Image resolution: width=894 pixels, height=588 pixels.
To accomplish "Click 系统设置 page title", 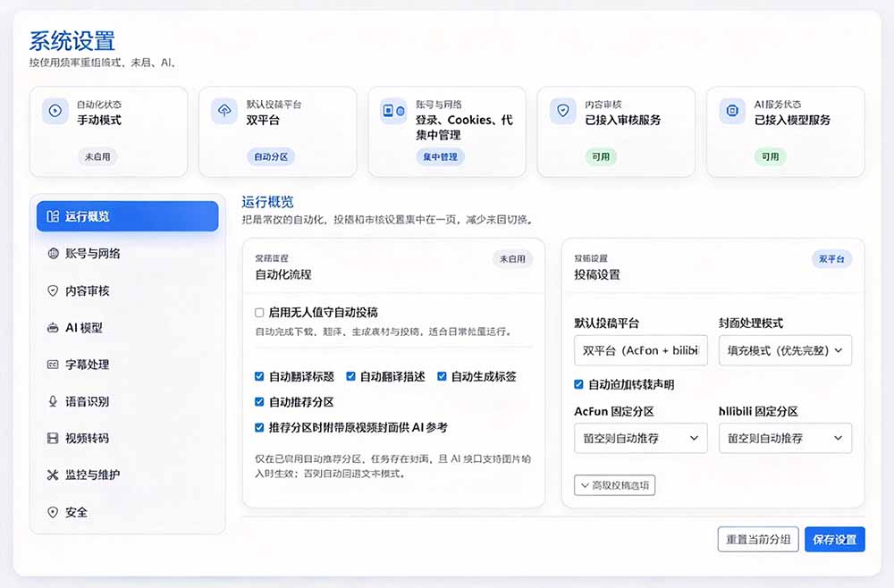I will pyautogui.click(x=72, y=41).
